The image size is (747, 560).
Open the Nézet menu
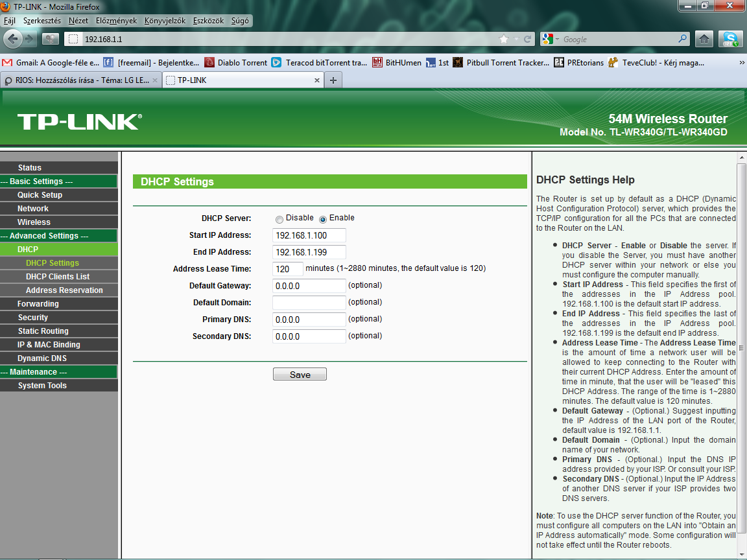coord(78,21)
